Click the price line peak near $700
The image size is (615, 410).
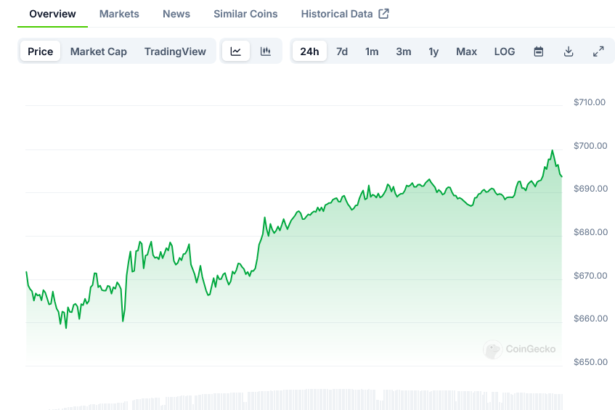551,151
